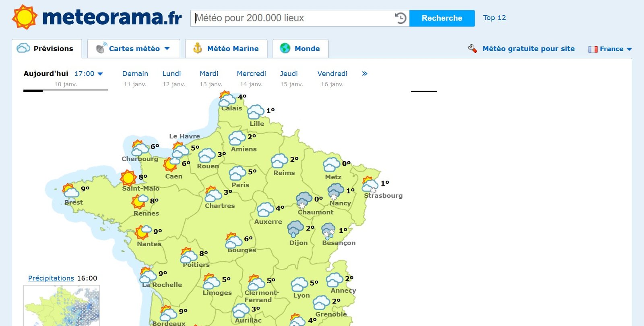The height and width of the screenshot is (326, 644).
Task: Click the rain cloud icon at Dijon
Action: click(295, 229)
